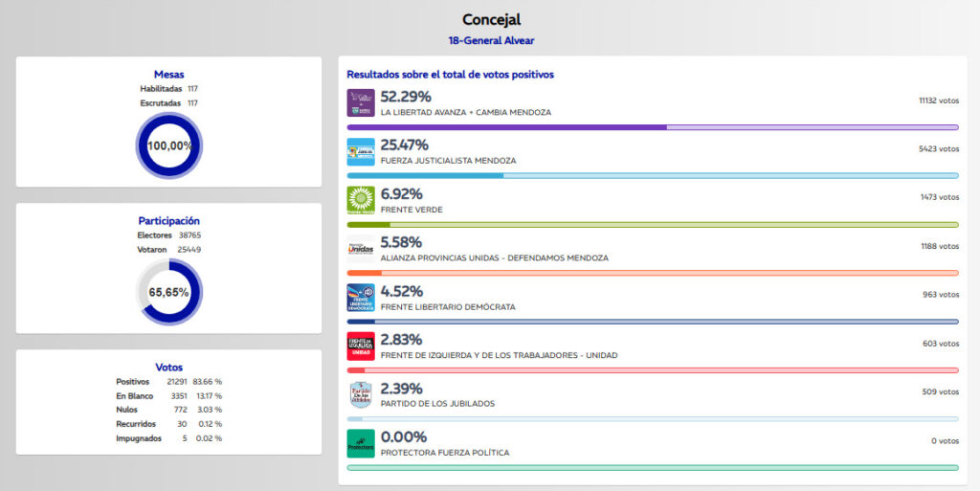This screenshot has width=980, height=491.
Task: Click the Mesas 100,00% donut chart
Action: pyautogui.click(x=169, y=145)
